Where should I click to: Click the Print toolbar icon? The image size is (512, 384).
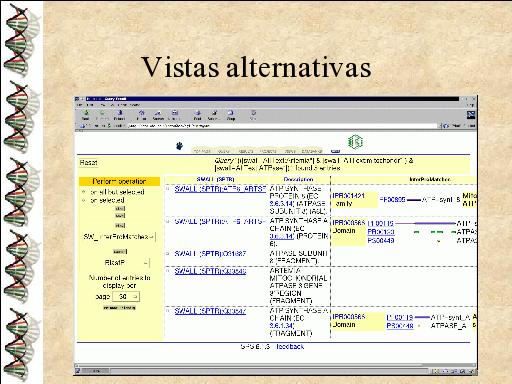point(197,115)
